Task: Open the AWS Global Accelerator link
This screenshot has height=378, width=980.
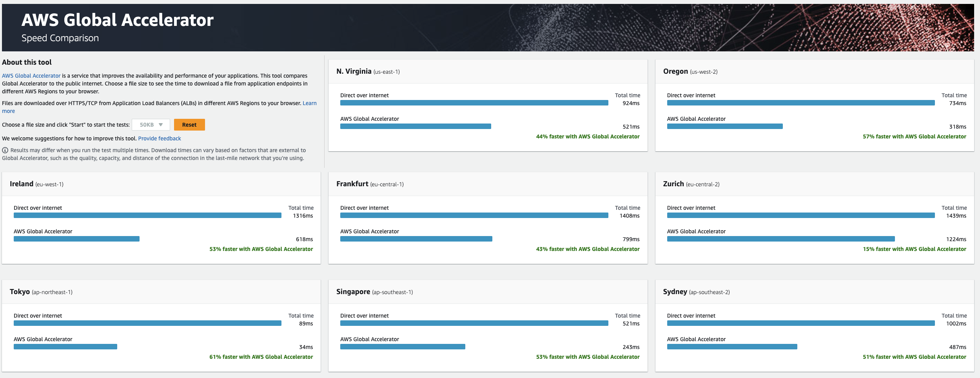Action: pos(31,76)
